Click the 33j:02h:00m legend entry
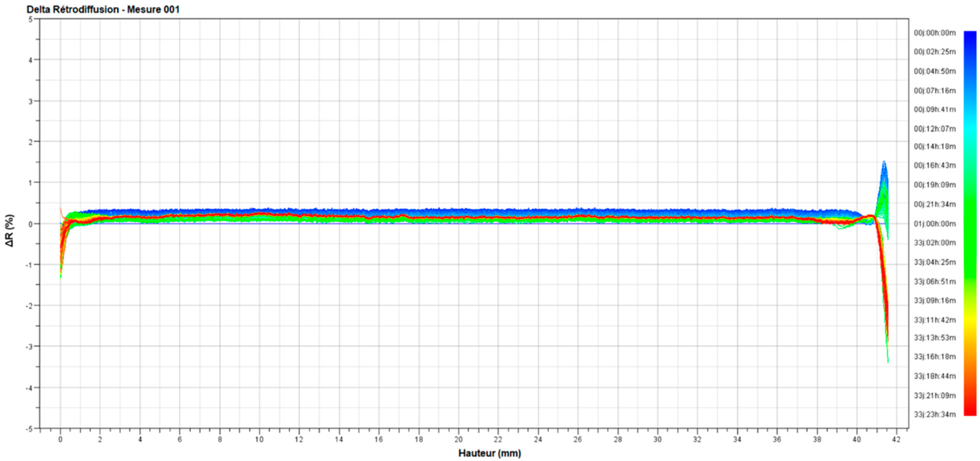 934,243
